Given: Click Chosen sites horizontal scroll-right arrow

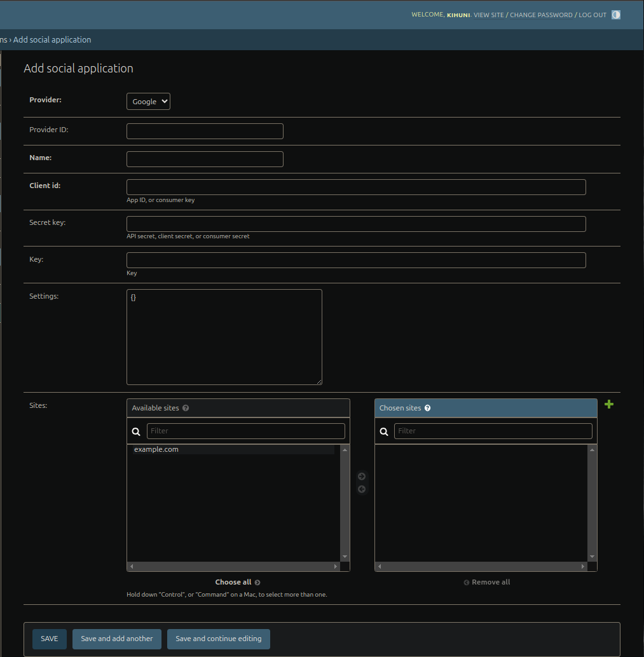Looking at the screenshot, I should point(583,567).
